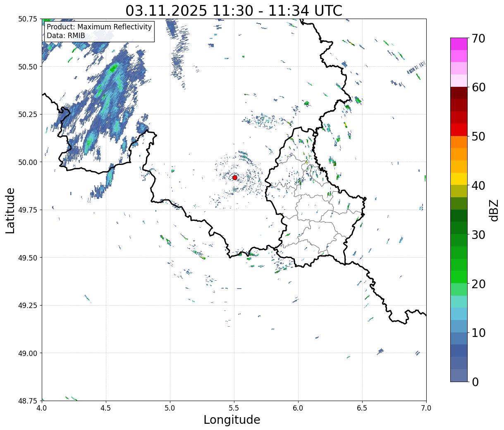Click the 49.00 latitude tick label
The height and width of the screenshot is (430, 504).
(28, 353)
